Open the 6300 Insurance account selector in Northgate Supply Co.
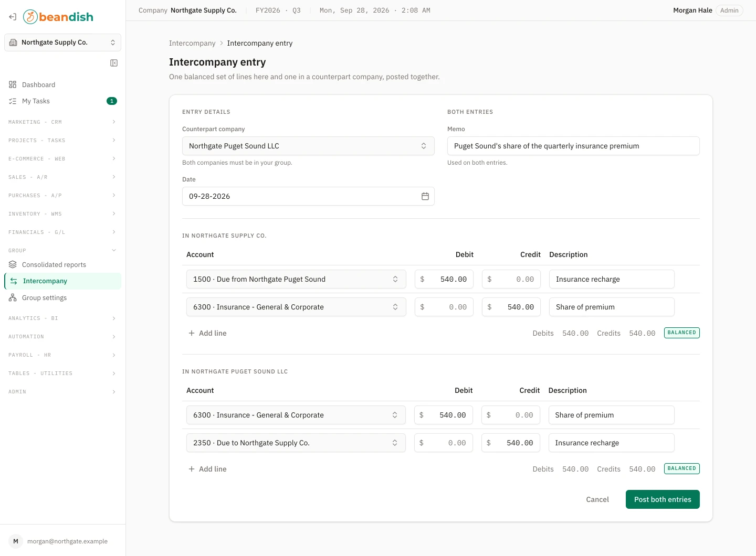Viewport: 756px width, 556px height. 296,307
